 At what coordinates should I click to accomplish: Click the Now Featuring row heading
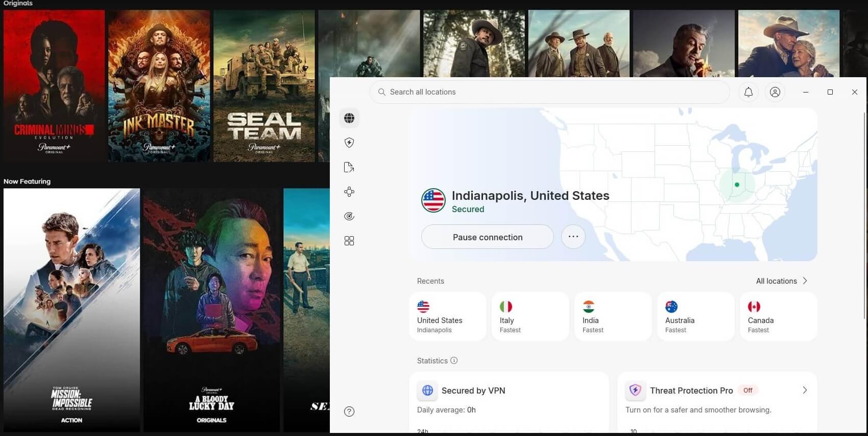pyautogui.click(x=27, y=181)
